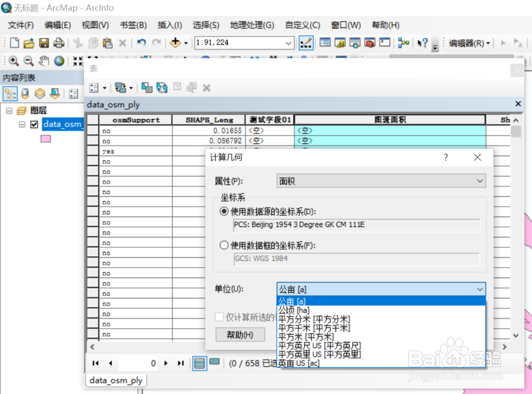Open the Catalog window icon
This screenshot has width=532, height=394.
coord(340,43)
